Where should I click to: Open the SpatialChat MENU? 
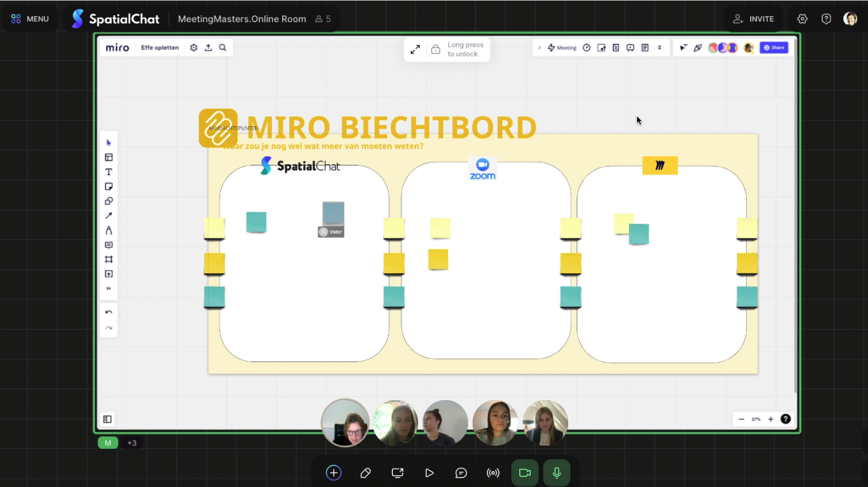pyautogui.click(x=30, y=19)
